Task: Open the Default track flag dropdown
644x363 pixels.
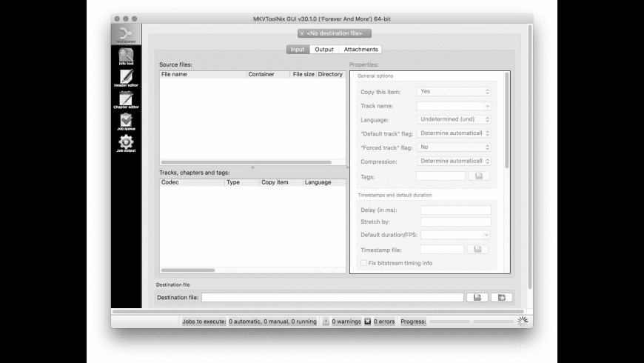Action: 454,133
